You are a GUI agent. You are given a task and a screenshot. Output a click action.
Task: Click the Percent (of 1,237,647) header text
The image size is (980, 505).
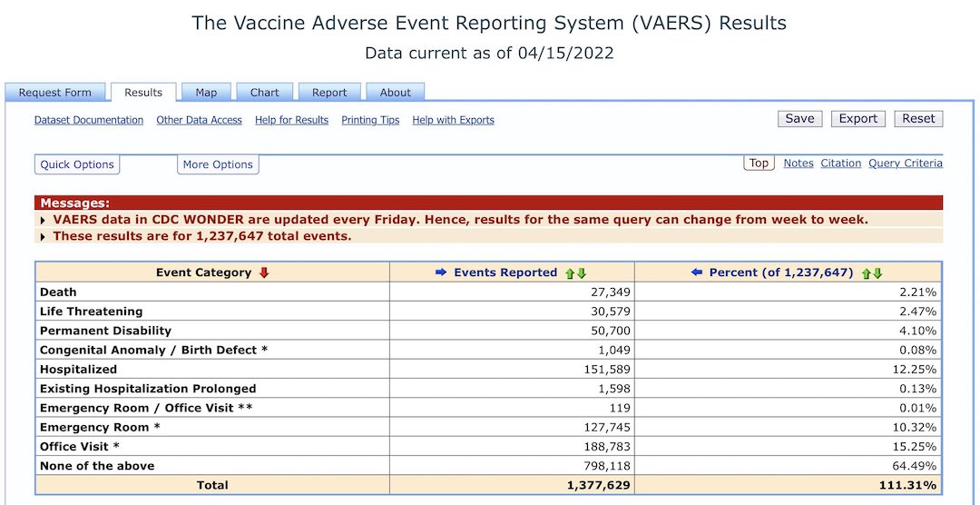[x=781, y=272]
